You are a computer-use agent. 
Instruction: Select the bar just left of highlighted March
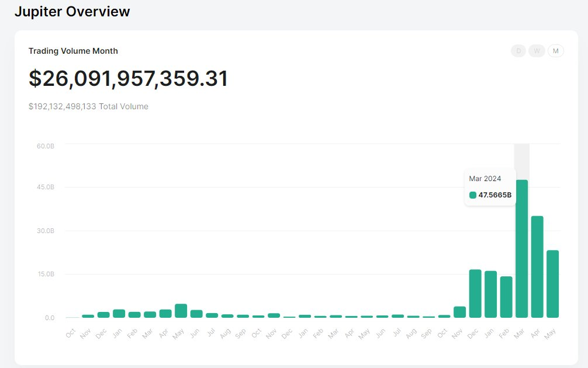click(506, 297)
